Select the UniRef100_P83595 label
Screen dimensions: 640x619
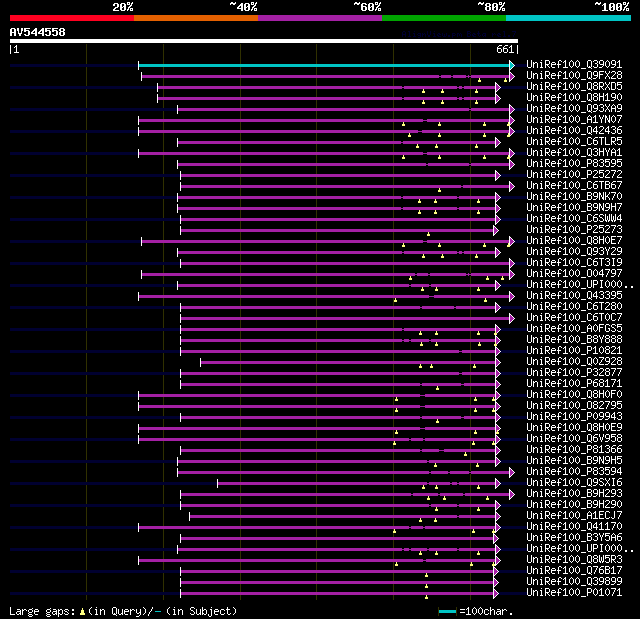tap(574, 164)
